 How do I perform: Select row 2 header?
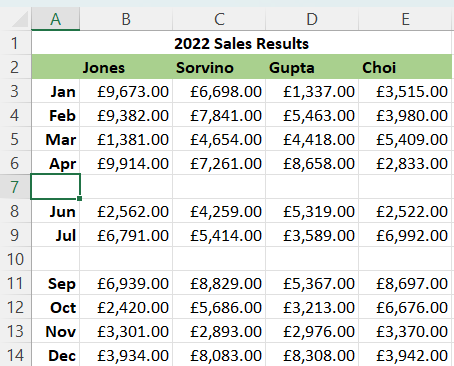tap(15, 67)
